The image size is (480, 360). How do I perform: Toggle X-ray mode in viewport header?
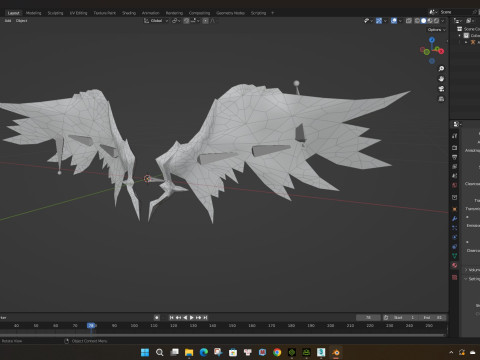[x=409, y=21]
